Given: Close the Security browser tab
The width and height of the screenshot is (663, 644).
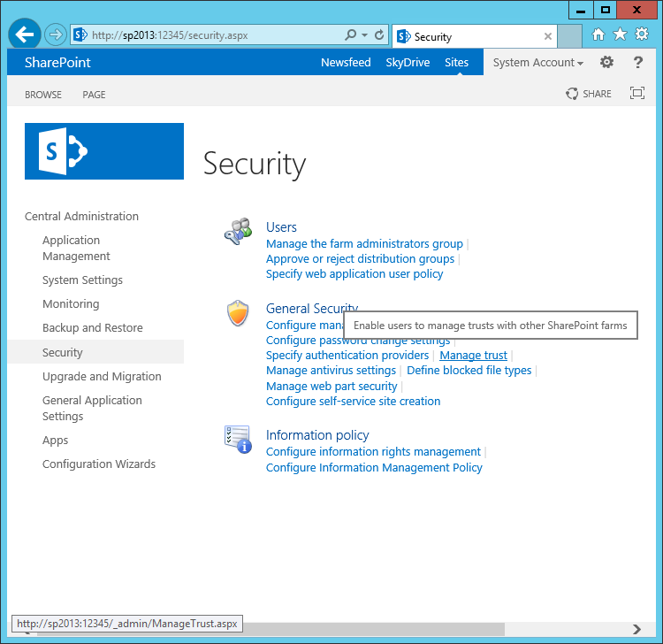Looking at the screenshot, I should [x=547, y=36].
